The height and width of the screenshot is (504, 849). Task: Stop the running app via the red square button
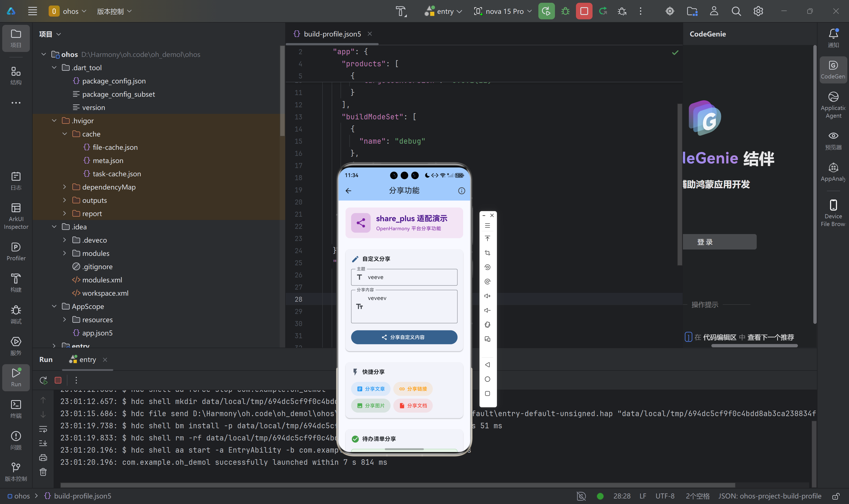click(x=584, y=11)
